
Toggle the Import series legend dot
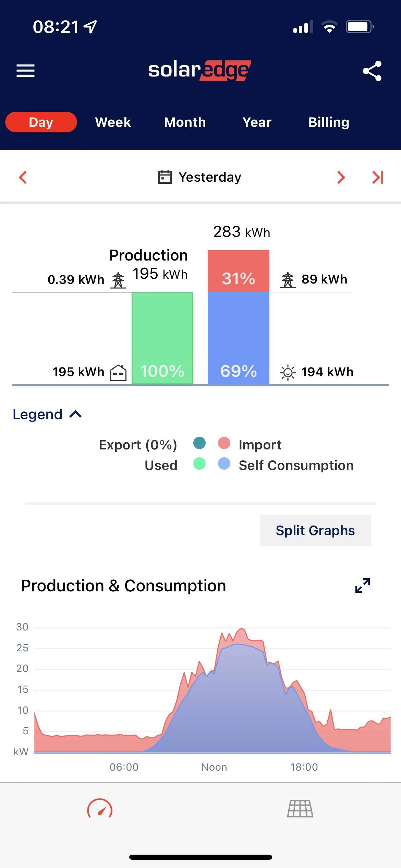(224, 443)
